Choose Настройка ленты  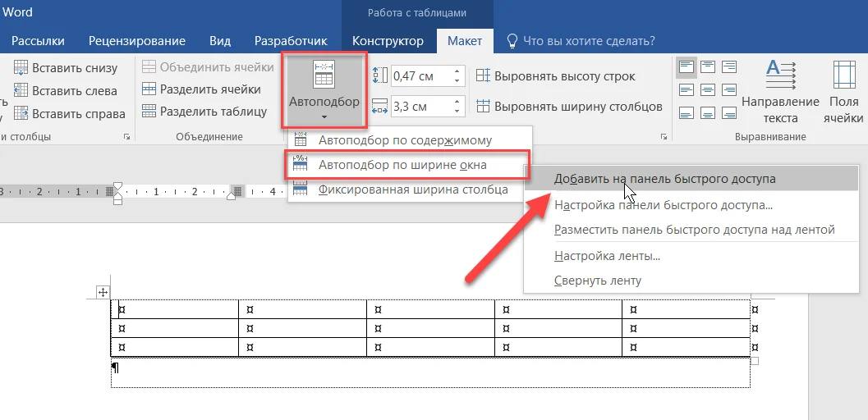pos(691,256)
